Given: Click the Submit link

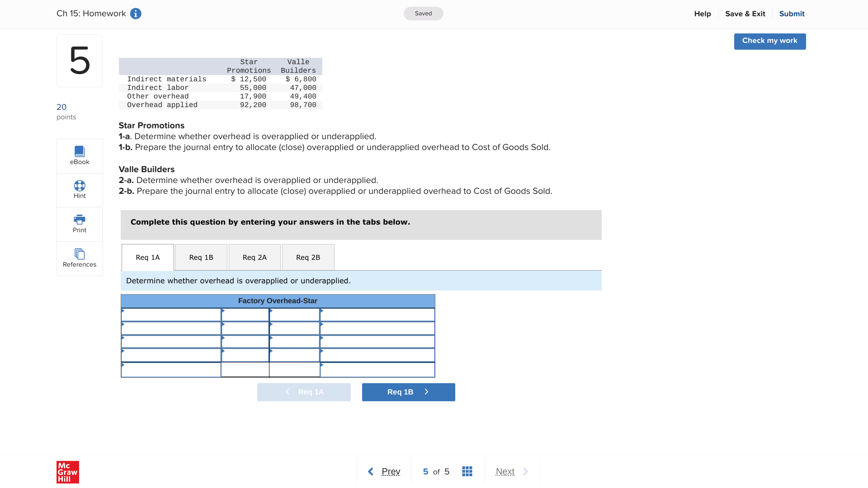Looking at the screenshot, I should click(792, 14).
